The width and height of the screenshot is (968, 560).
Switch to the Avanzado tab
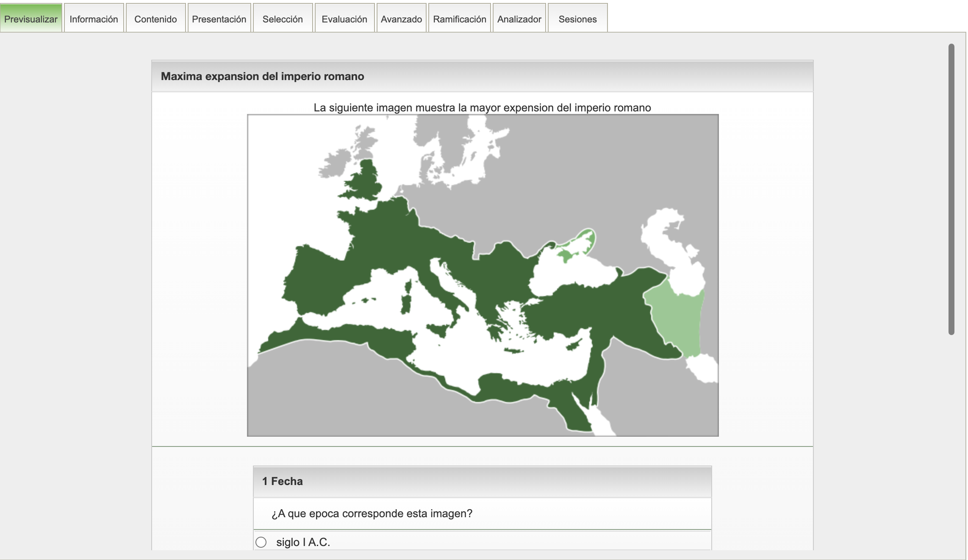(x=401, y=19)
